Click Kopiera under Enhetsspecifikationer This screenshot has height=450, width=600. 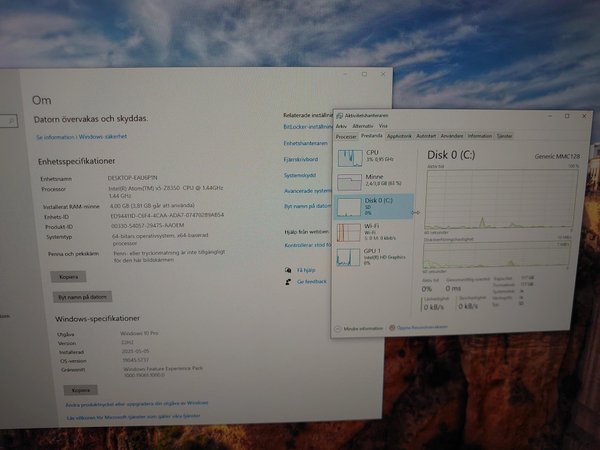68,275
